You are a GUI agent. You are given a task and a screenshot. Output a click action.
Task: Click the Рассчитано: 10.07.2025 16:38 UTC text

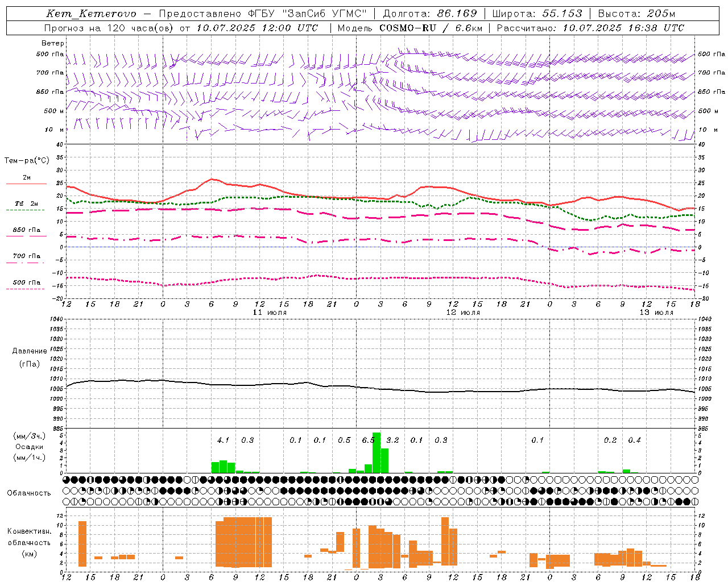coord(590,28)
